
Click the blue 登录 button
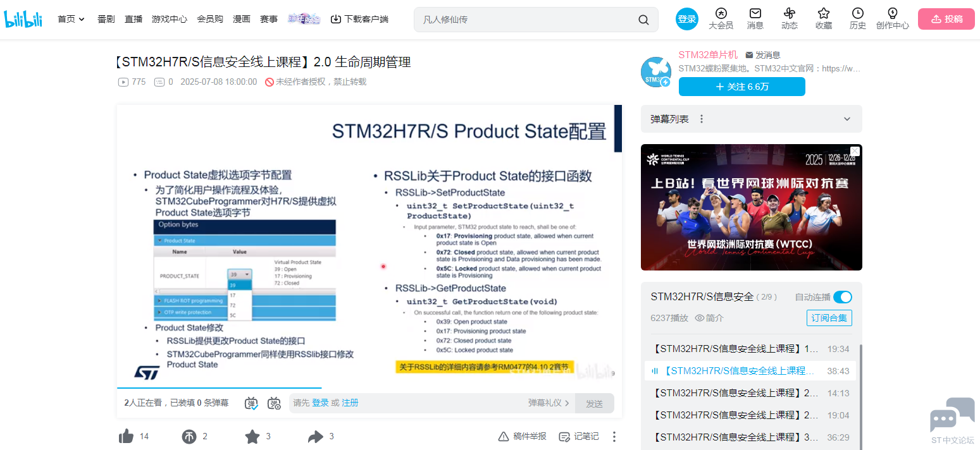687,19
